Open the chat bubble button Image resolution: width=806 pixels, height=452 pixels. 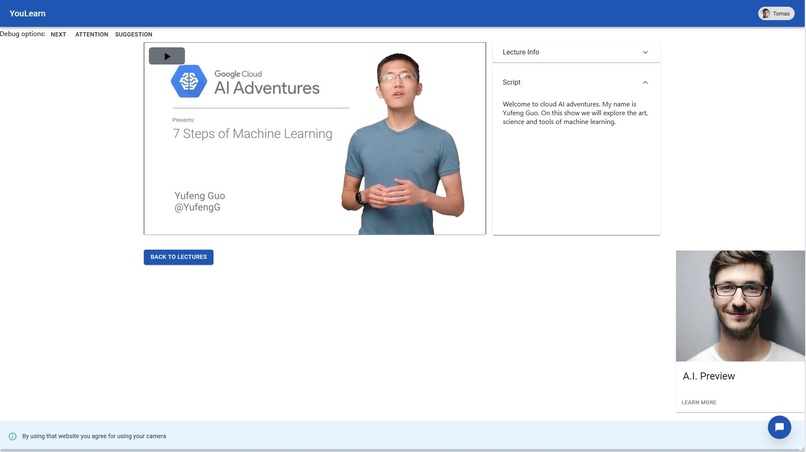click(779, 427)
